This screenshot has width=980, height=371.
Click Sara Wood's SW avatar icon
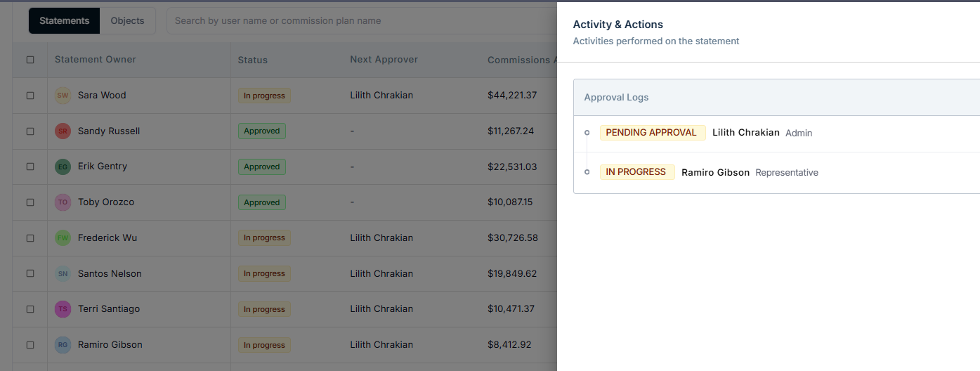coord(63,96)
